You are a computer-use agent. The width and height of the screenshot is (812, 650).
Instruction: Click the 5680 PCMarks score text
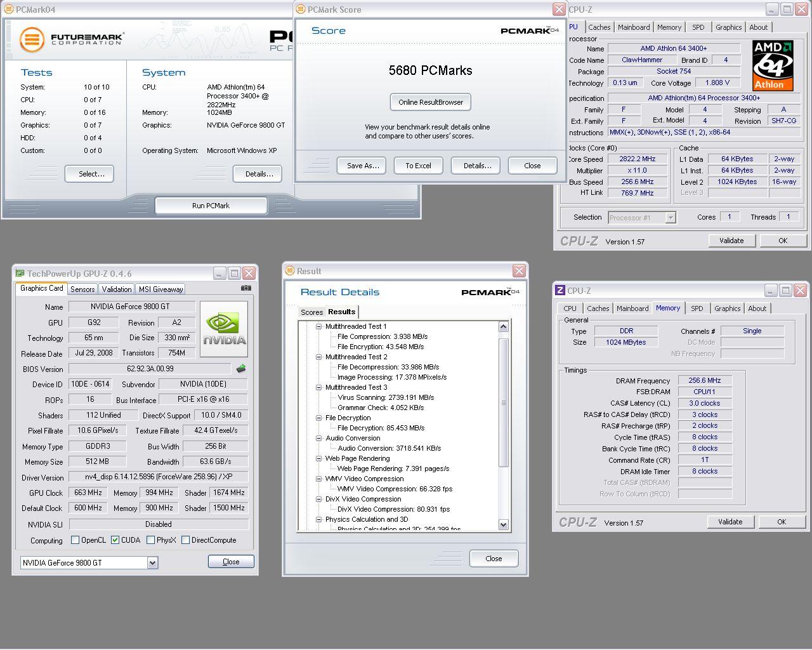(431, 70)
